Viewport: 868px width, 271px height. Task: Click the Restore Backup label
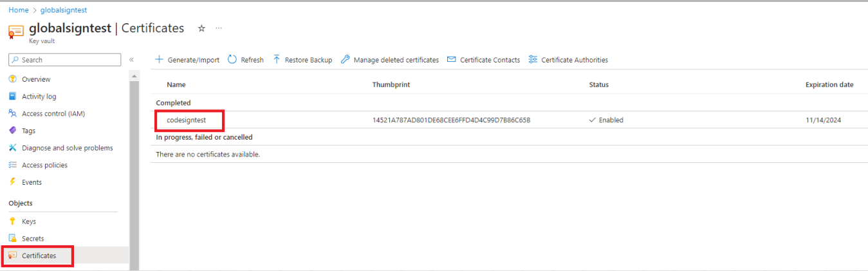309,60
